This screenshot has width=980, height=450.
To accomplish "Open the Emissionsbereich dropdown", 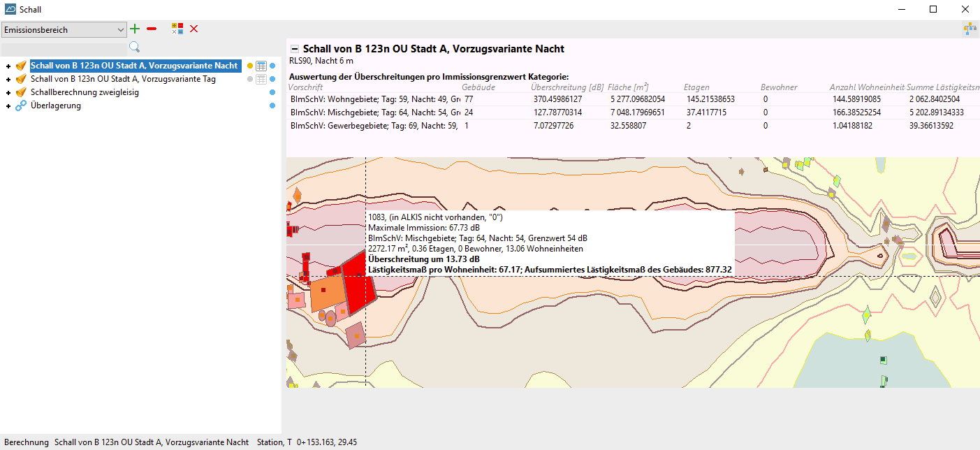I will point(121,30).
